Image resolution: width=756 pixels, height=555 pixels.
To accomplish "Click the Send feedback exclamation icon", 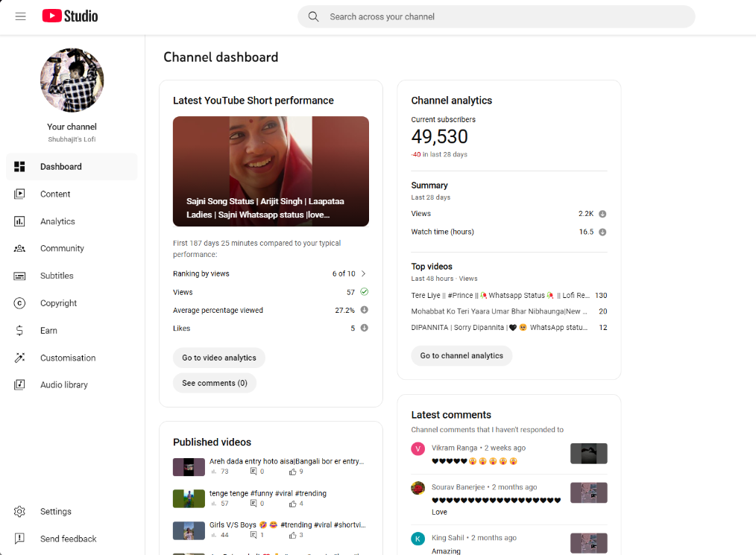I will coord(19,539).
